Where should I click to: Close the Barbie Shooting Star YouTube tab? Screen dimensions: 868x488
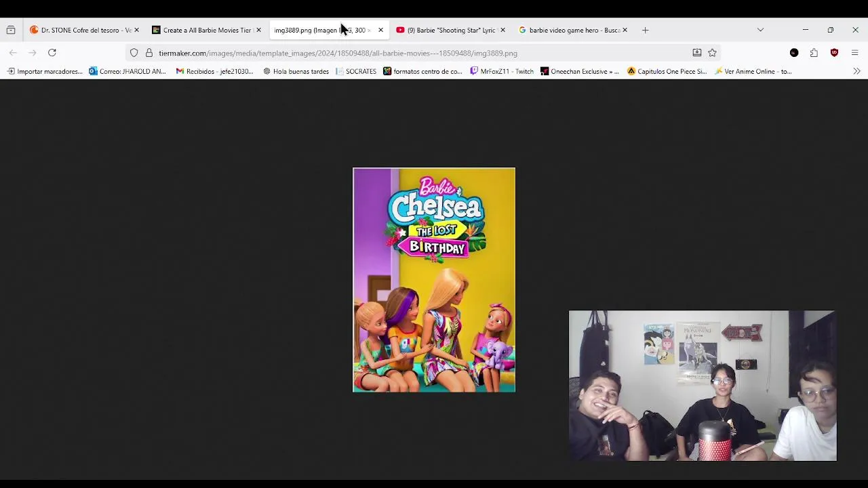point(502,30)
